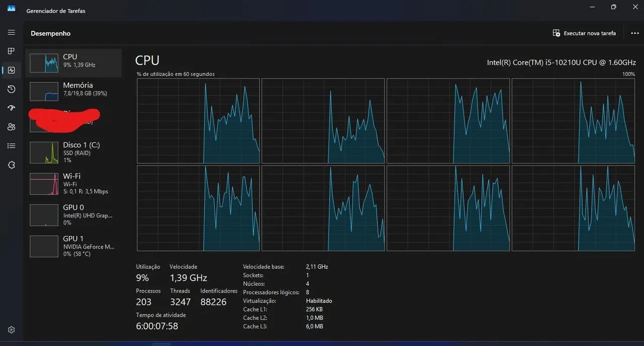The image size is (644, 346).
Task: Click the bottom-right CPU core graph
Action: [x=573, y=208]
